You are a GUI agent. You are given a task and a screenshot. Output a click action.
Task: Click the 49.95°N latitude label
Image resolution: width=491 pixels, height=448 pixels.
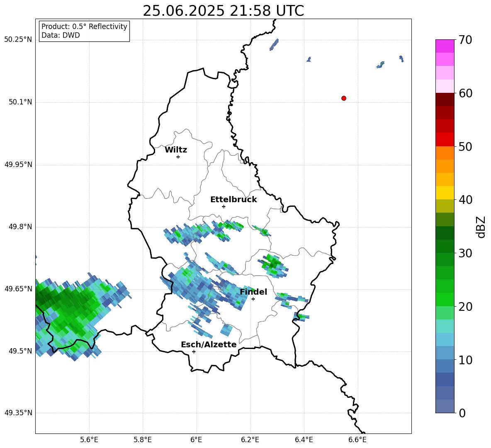pos(18,165)
